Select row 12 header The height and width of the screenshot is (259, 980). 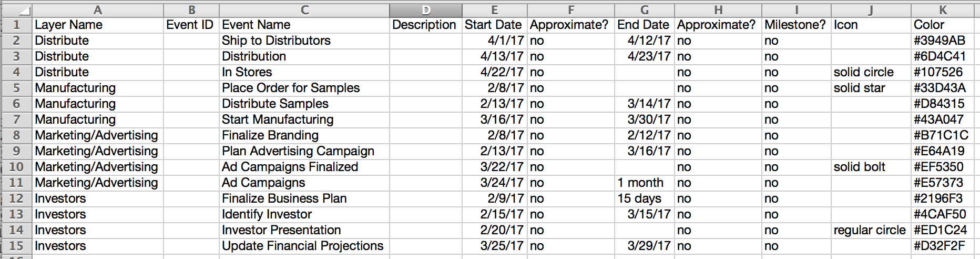pyautogui.click(x=16, y=198)
